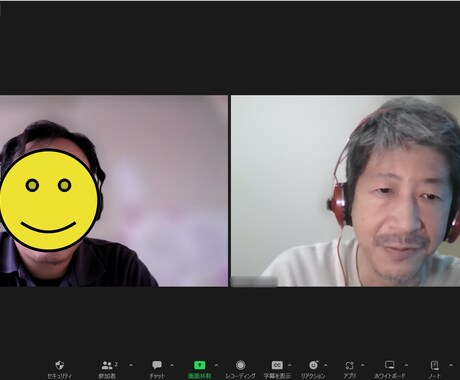Select the video tile of man with red headphones
Image resolution: width=460 pixels, height=380 pixels.
click(x=345, y=191)
